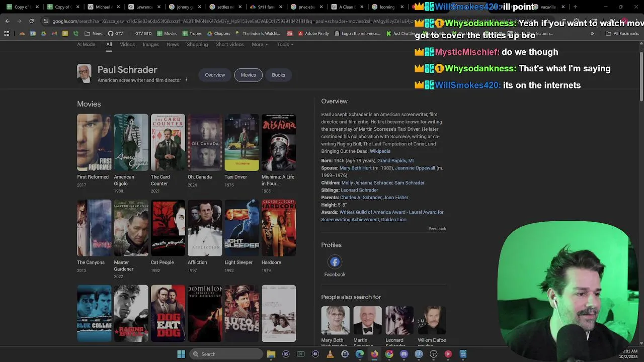
Task: Reload the current Google page
Action: tap(31, 21)
